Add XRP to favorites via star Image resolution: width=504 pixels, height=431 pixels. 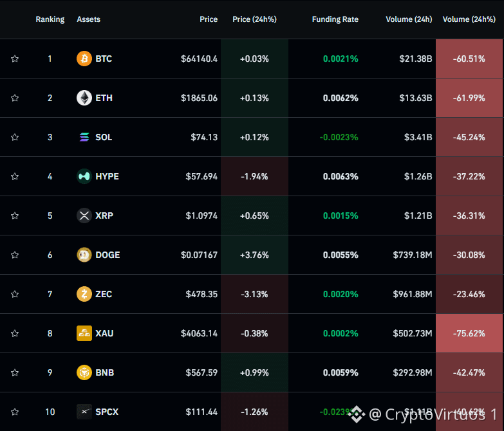(15, 215)
